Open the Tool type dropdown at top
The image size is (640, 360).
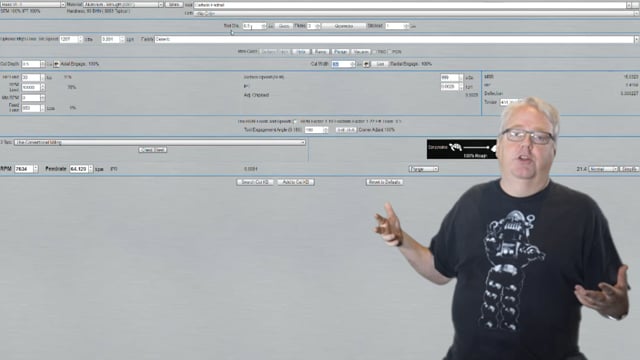(x=413, y=5)
